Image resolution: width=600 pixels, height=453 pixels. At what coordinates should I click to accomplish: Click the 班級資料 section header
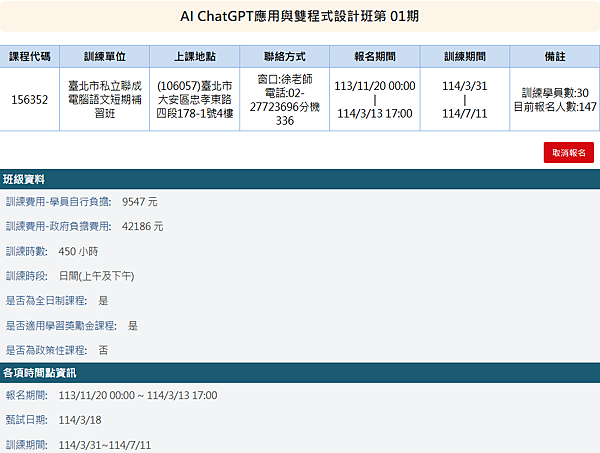click(300, 179)
